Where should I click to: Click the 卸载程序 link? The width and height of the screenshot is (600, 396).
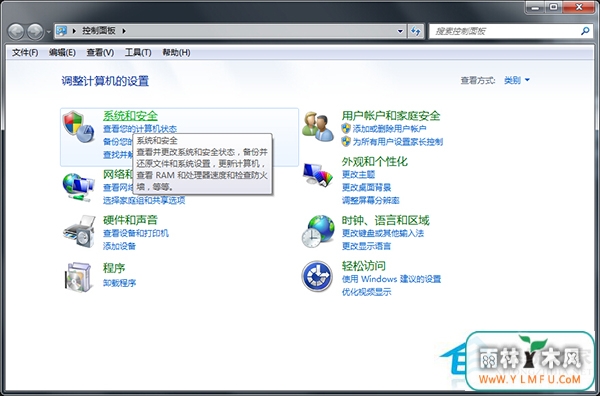tap(119, 283)
